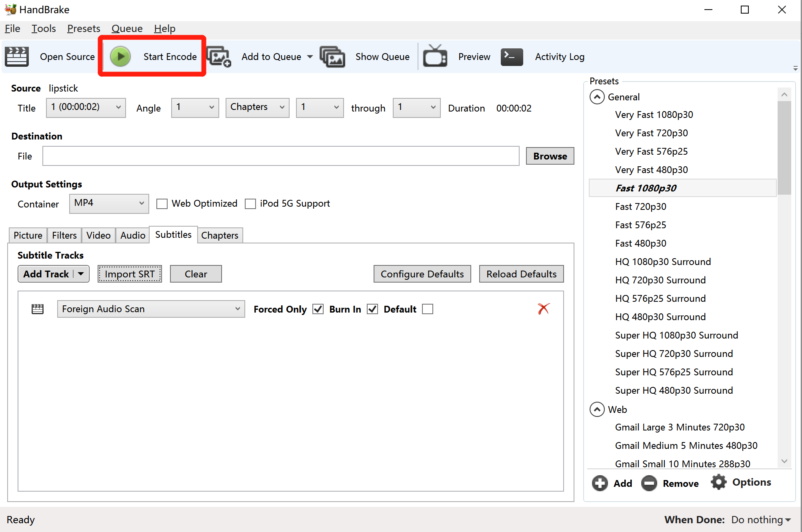
Task: Delete subtitle track with red X icon
Action: tap(543, 309)
